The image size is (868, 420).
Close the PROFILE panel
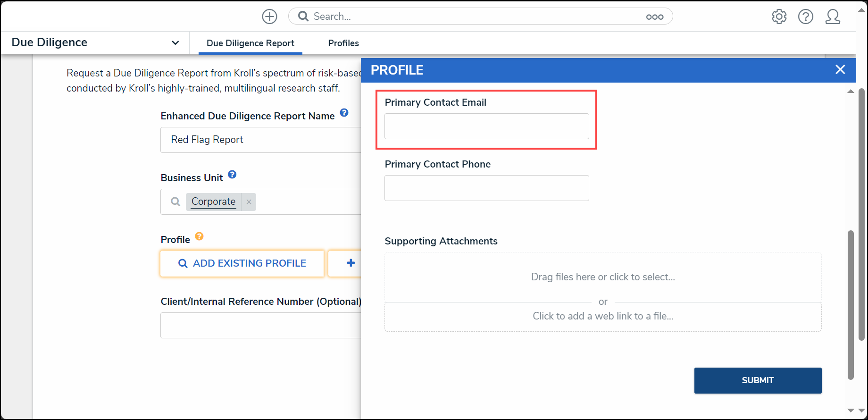(840, 70)
